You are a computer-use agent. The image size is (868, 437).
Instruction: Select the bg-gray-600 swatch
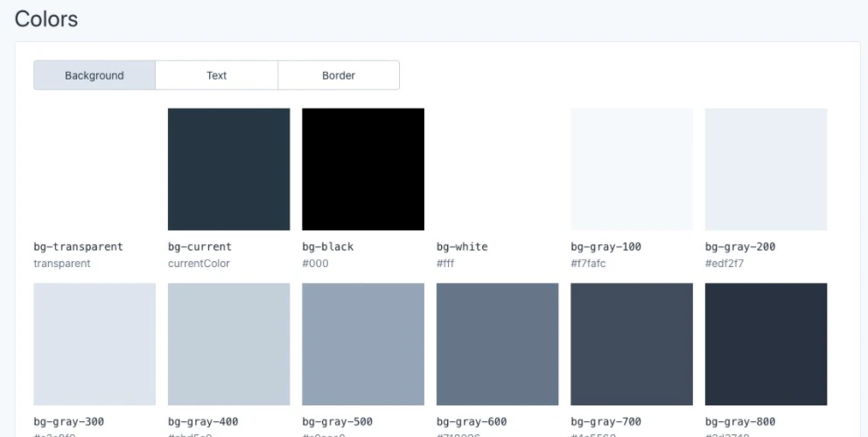point(498,344)
